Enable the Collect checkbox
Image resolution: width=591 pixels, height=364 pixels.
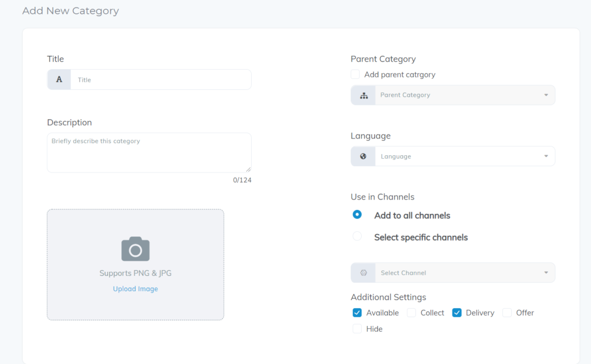click(411, 313)
